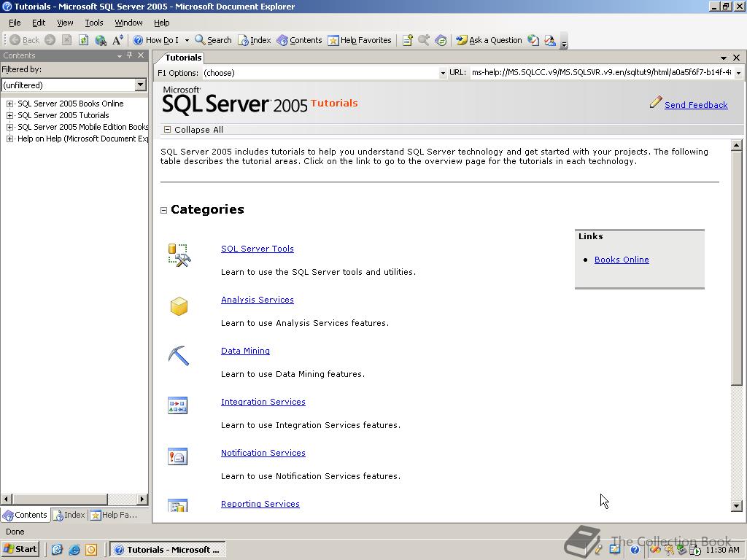
Task: Open the SQL Server Tools link
Action: (258, 249)
